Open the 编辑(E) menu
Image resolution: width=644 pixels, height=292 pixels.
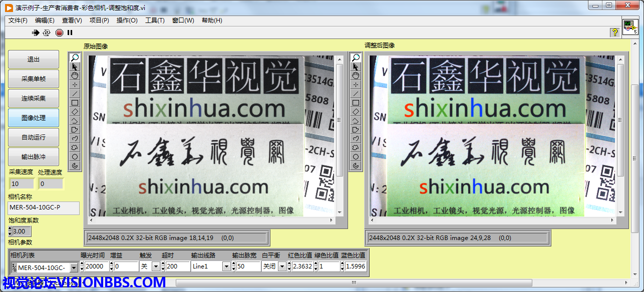[x=45, y=20]
